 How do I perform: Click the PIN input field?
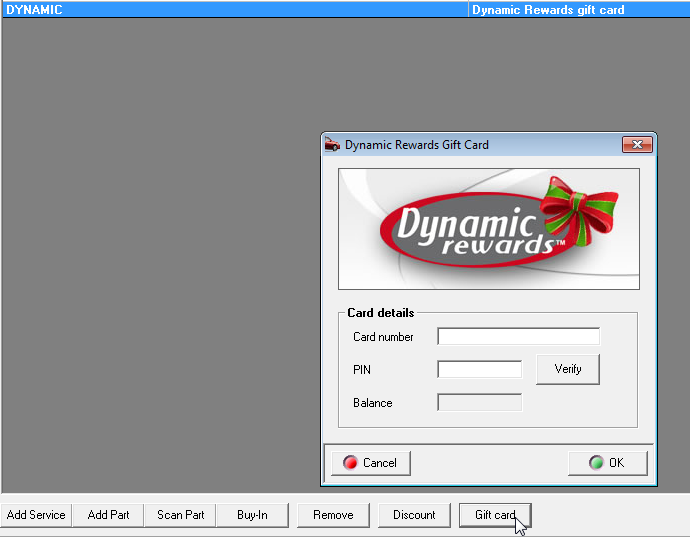pyautogui.click(x=480, y=369)
